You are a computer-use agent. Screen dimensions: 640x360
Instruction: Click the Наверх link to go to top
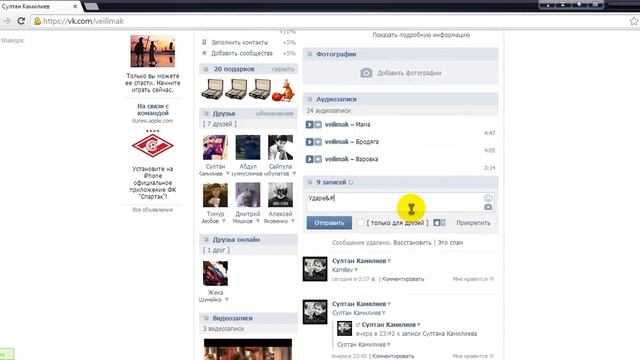point(12,40)
